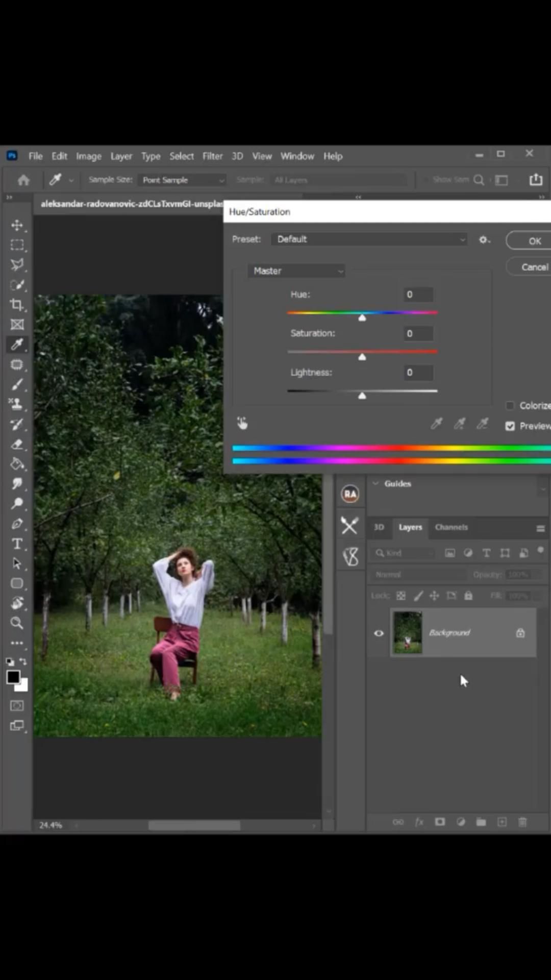Toggle the Preview checkbox

(510, 426)
